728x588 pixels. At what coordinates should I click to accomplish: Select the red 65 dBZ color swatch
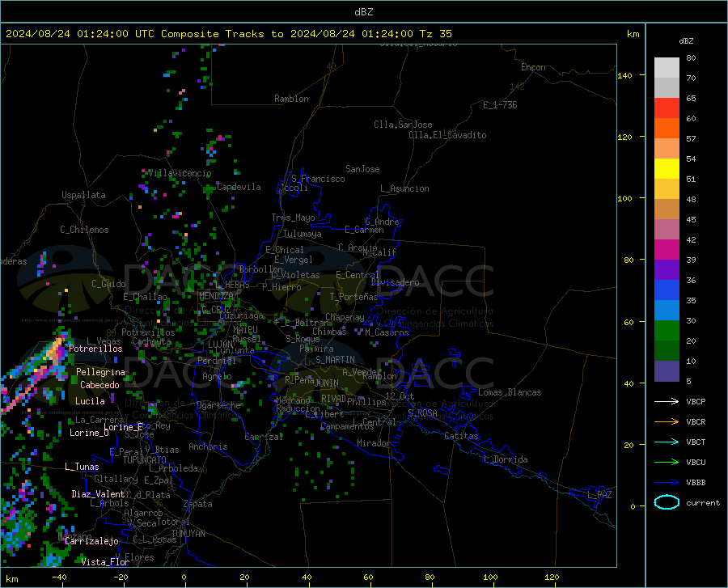[667, 108]
